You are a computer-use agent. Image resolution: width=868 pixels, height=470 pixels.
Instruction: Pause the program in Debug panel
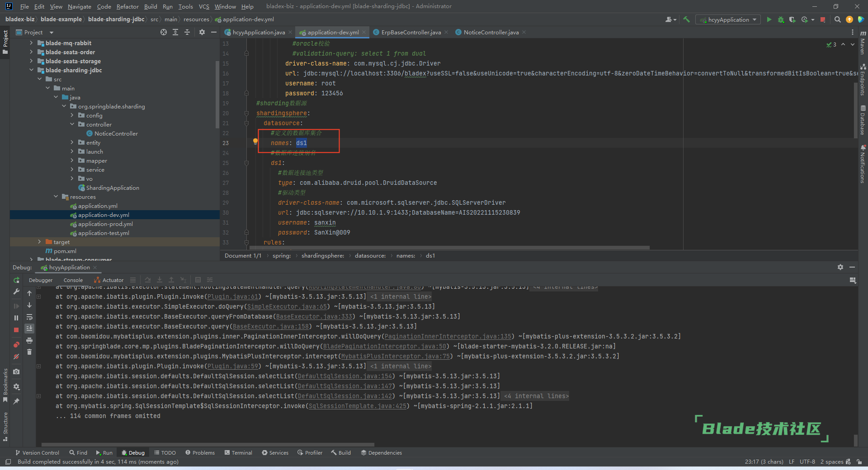coord(16,318)
